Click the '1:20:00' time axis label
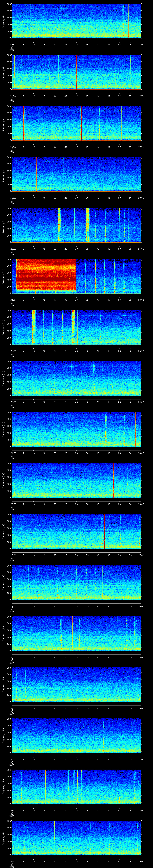The width and height of the screenshot is (153, 868). click(x=12, y=249)
